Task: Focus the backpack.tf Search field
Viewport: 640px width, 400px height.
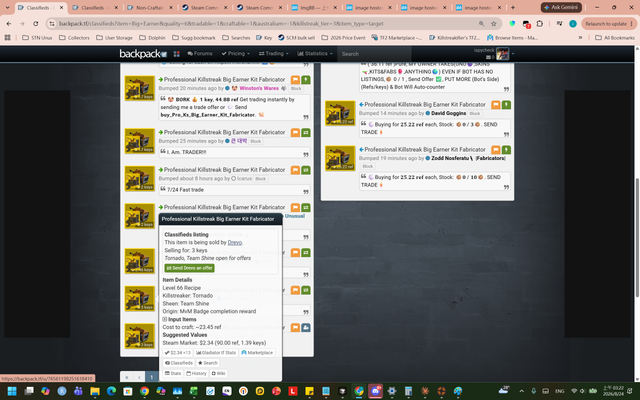Action: 374,54
